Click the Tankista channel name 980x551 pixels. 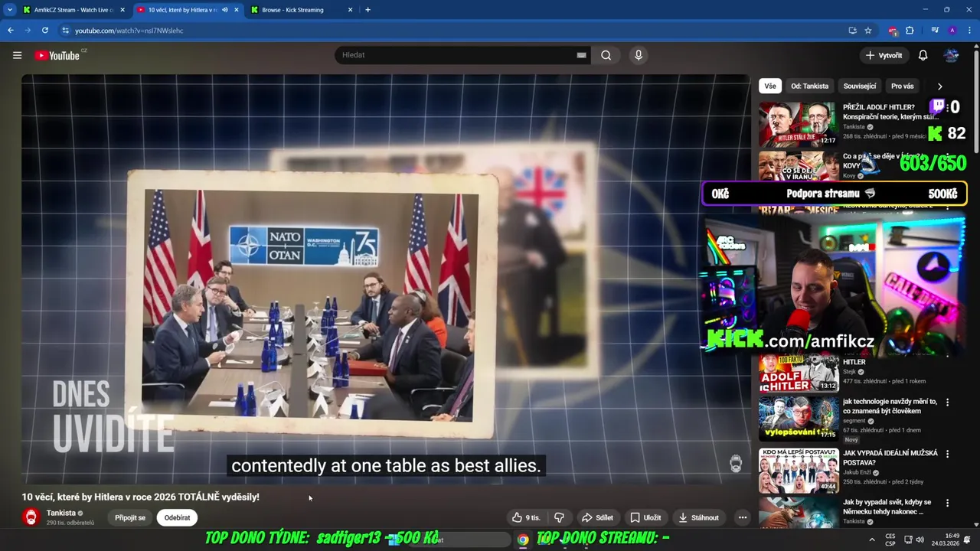tap(60, 513)
